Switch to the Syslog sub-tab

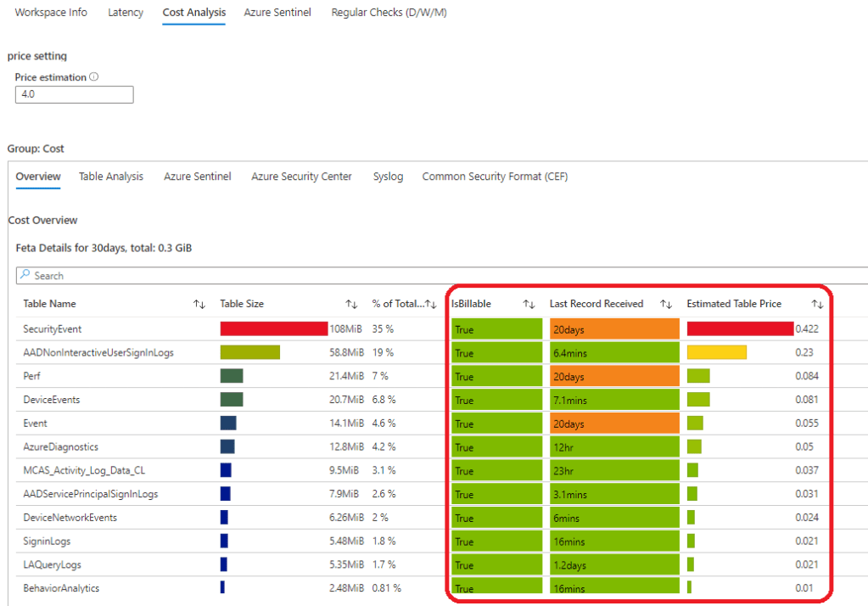click(x=388, y=177)
